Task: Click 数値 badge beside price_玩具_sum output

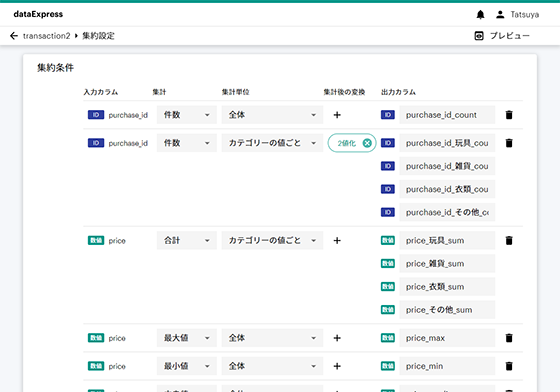Action: [x=388, y=240]
